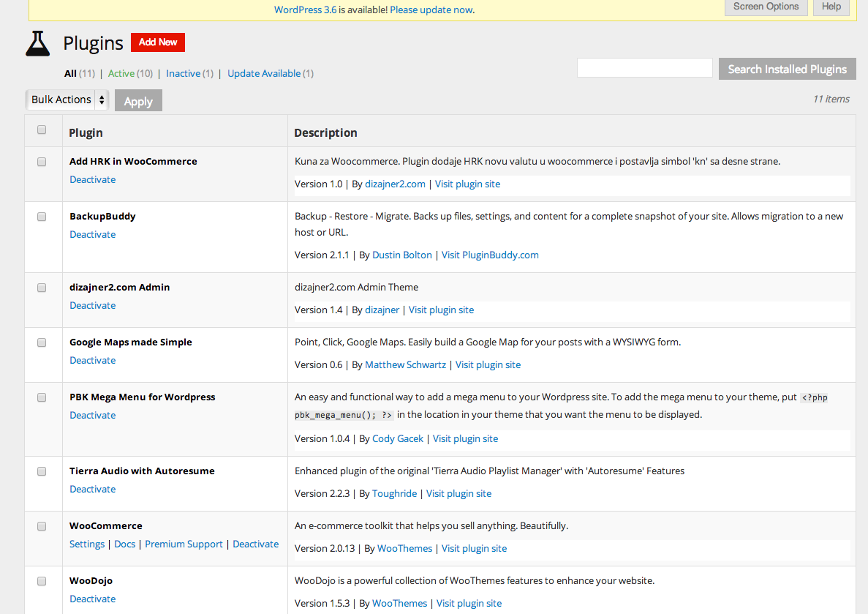Image resolution: width=868 pixels, height=614 pixels.
Task: Visit plugin site for PBK Mega Menu
Action: [x=466, y=438]
